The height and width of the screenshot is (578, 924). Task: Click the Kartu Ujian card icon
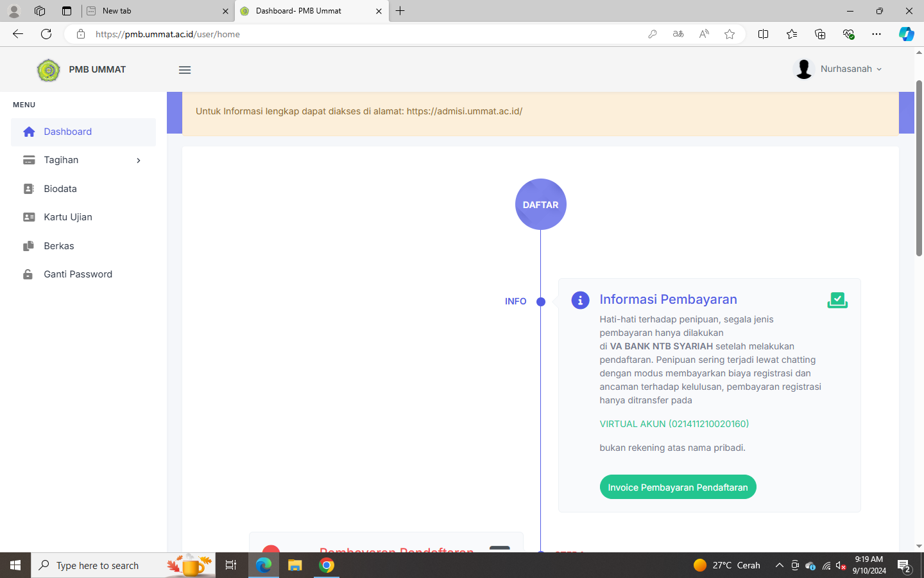coord(29,217)
